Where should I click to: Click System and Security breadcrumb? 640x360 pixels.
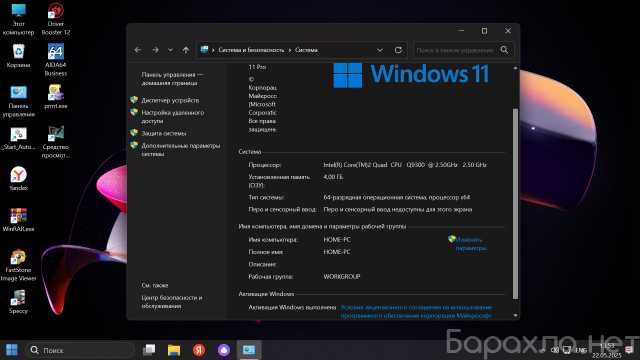[x=251, y=50]
